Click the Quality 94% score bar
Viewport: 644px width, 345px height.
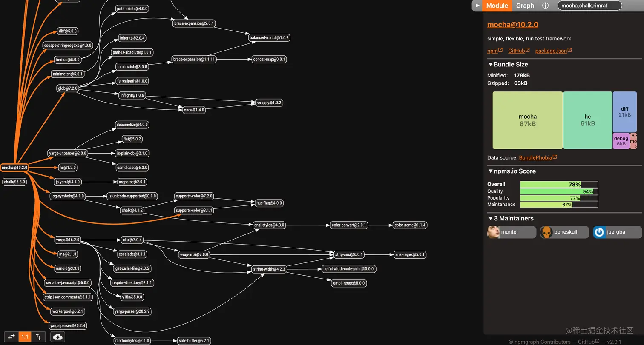[x=559, y=191]
